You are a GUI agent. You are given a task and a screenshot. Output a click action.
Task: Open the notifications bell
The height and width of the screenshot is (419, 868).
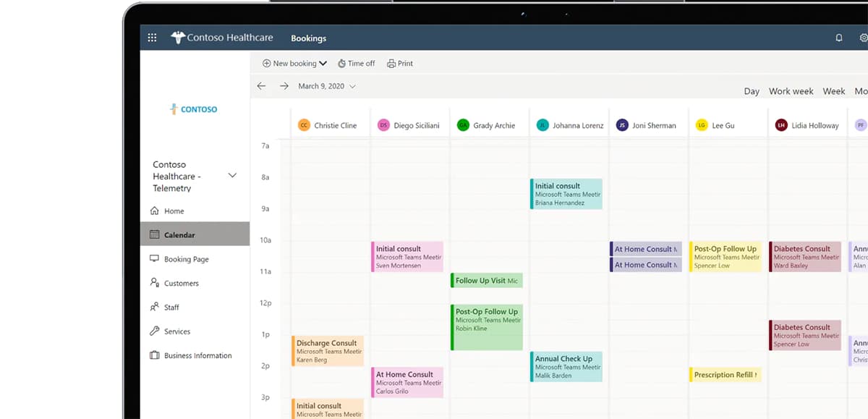[x=839, y=38]
